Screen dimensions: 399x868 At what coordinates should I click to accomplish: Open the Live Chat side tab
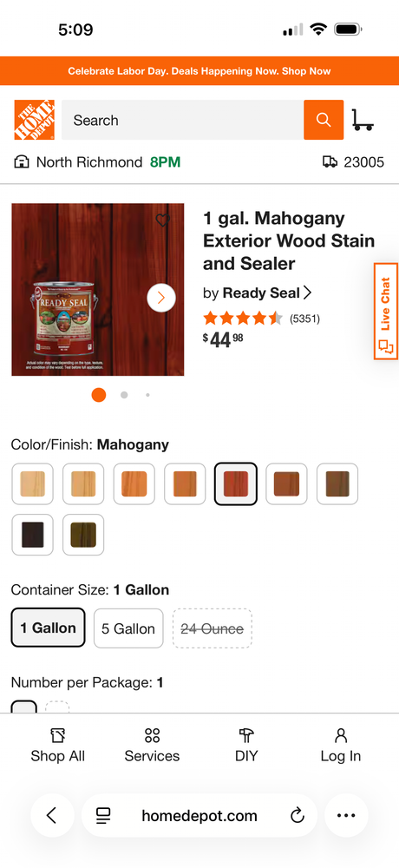click(x=386, y=311)
